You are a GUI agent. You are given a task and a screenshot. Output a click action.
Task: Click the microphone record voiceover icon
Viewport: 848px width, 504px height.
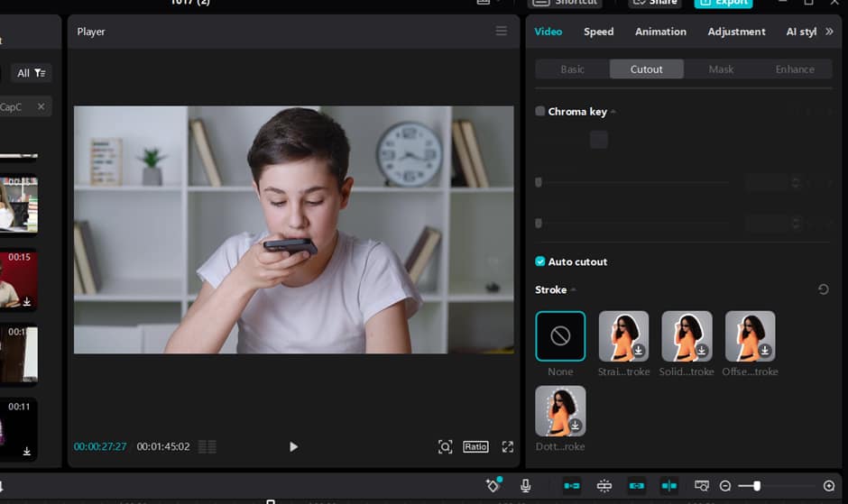pyautogui.click(x=525, y=486)
